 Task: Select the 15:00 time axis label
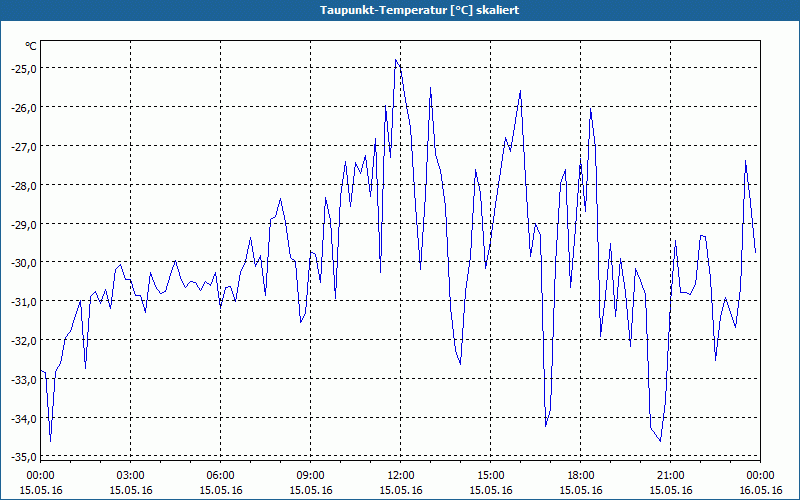click(491, 476)
